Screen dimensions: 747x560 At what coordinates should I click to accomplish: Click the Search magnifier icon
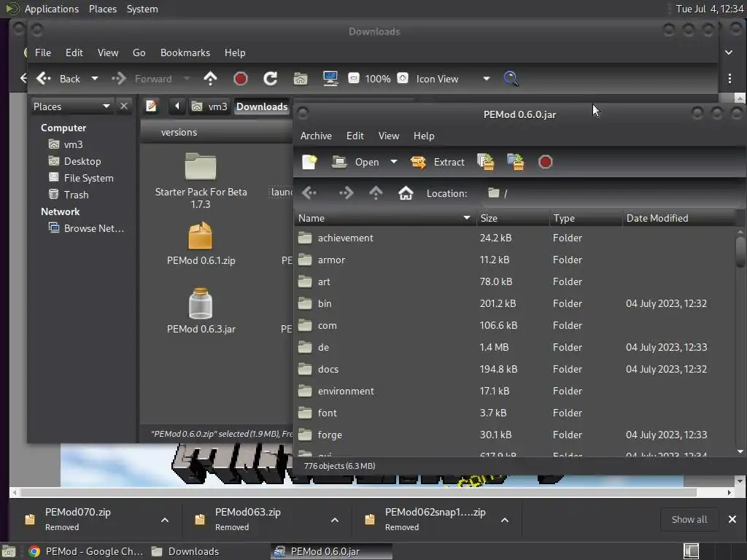click(x=511, y=79)
